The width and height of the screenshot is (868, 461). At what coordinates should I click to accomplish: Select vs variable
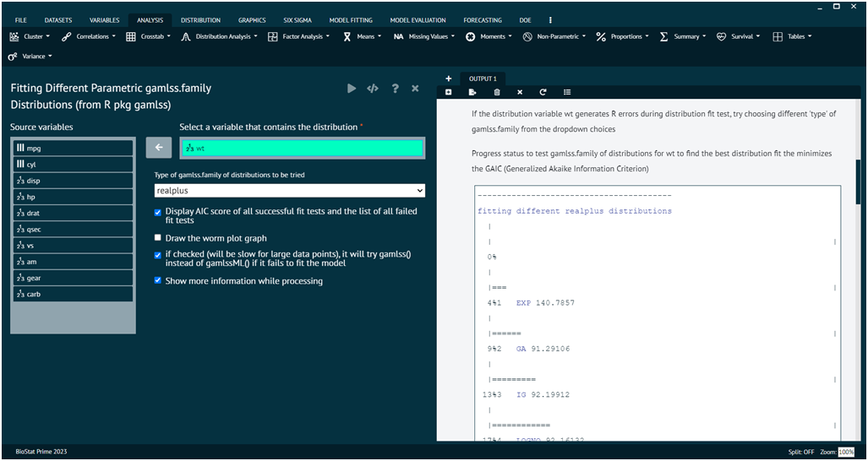(73, 246)
